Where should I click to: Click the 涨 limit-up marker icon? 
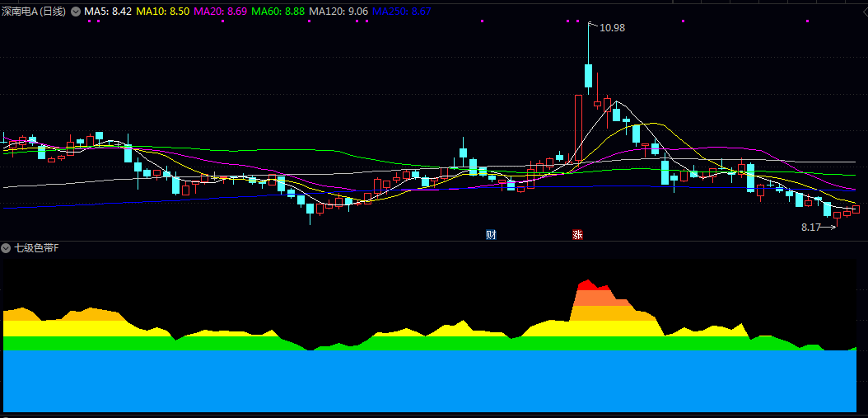point(577,235)
